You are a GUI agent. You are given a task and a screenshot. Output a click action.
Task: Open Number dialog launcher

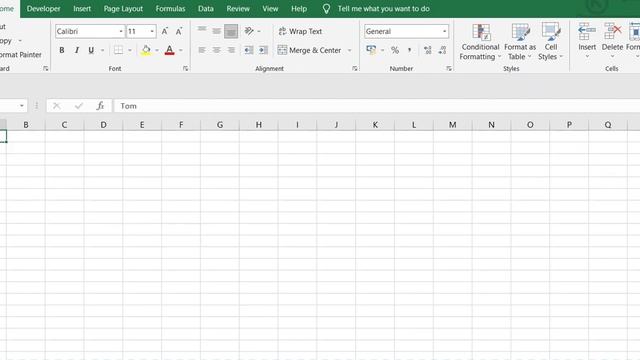click(x=449, y=69)
